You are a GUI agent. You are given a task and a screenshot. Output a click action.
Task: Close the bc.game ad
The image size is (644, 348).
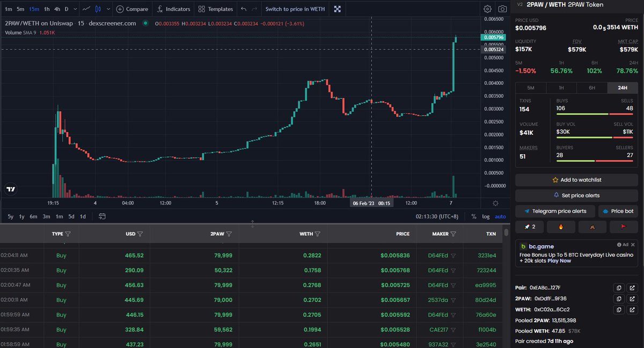pos(634,244)
